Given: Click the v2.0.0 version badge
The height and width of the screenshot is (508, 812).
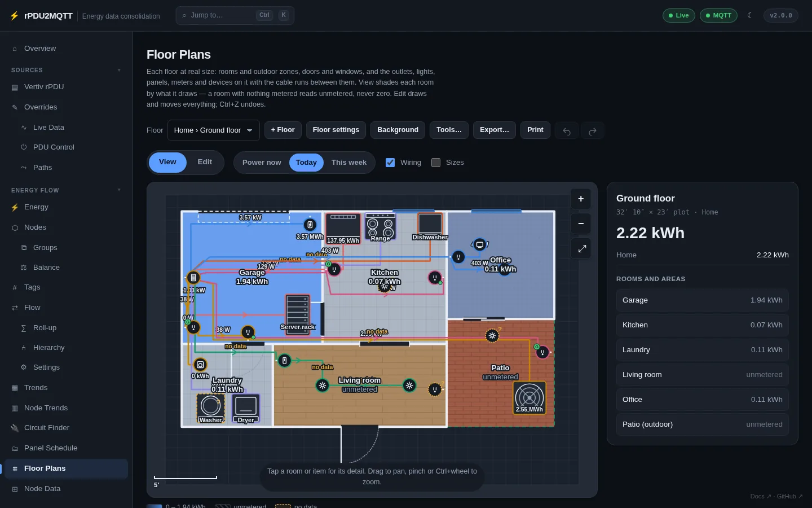Looking at the screenshot, I should tap(781, 15).
